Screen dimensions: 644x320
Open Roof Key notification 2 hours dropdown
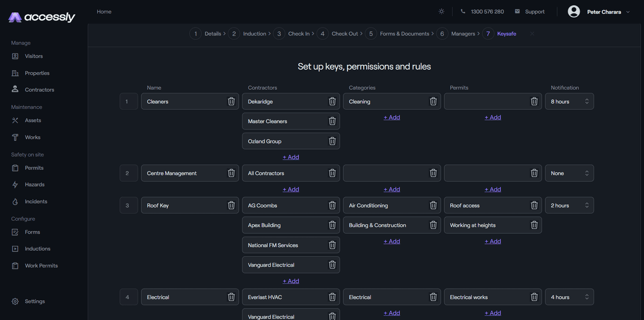click(x=569, y=205)
